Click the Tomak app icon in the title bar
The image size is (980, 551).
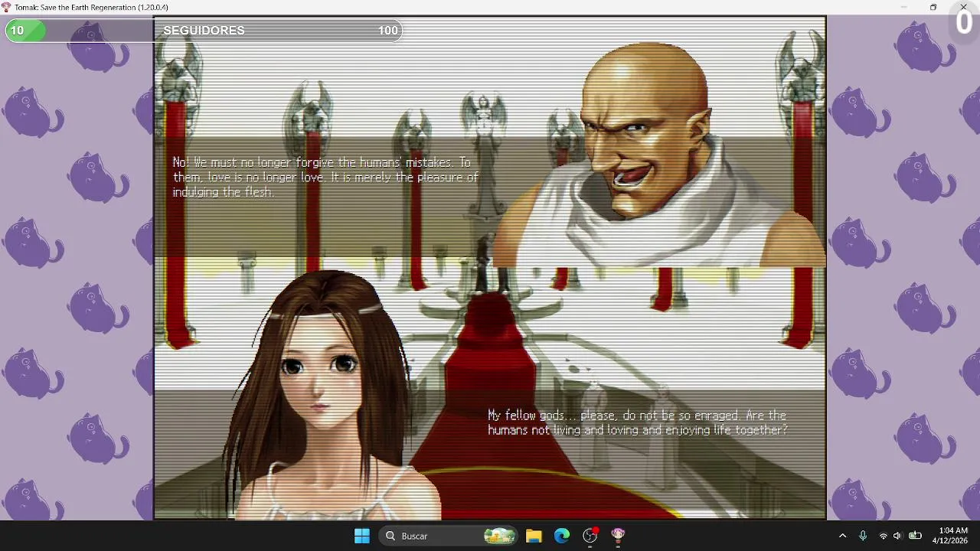[7, 7]
